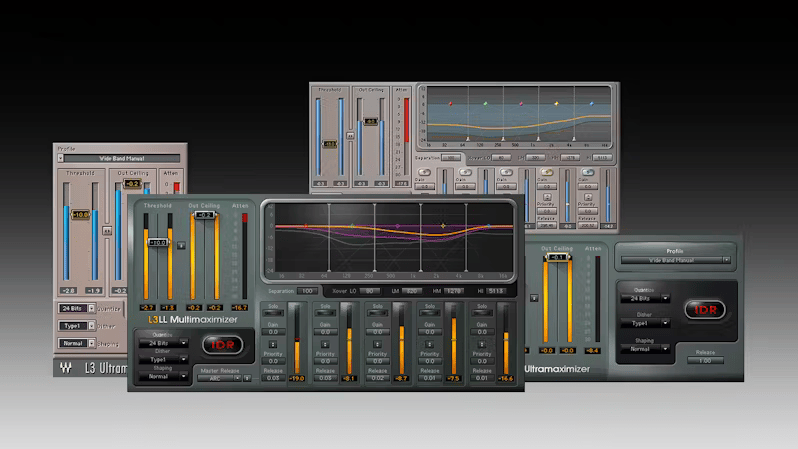798x449 pixels.
Task: Click L3-LL Threshold fader handle -10.0
Action: pos(158,242)
